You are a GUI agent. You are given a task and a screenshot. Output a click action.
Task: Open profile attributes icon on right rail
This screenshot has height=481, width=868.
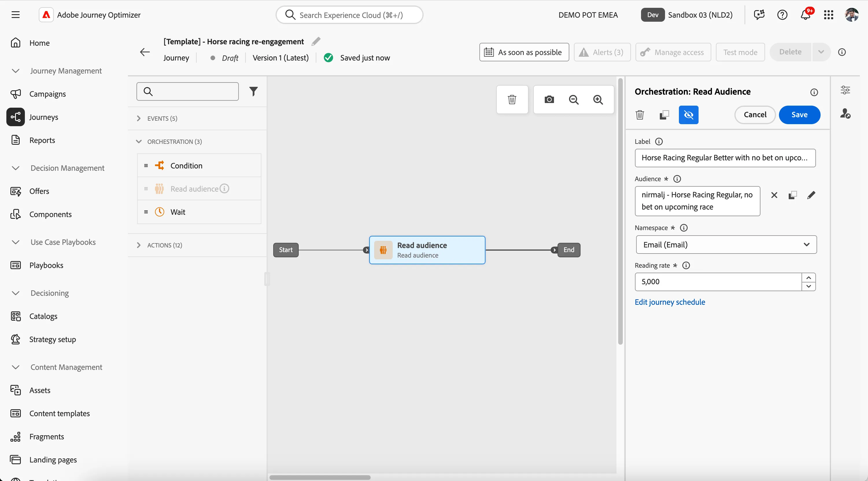click(845, 114)
